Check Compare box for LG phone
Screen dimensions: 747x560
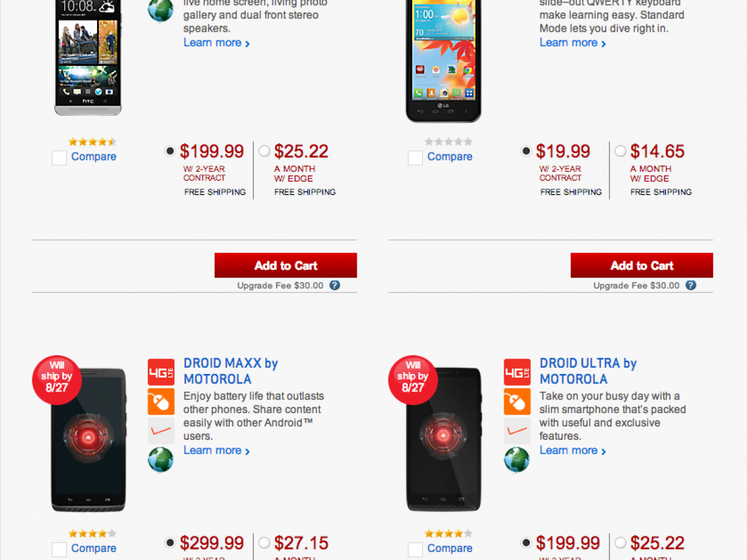click(415, 158)
